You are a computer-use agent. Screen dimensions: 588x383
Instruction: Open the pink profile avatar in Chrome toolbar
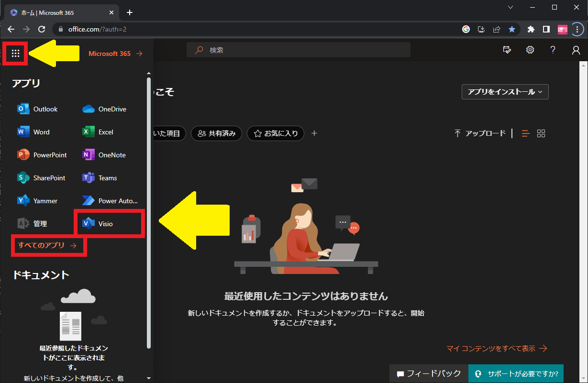562,29
